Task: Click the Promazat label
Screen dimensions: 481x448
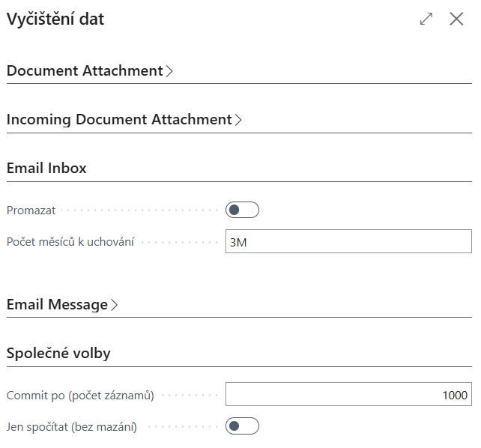Action: coord(31,211)
